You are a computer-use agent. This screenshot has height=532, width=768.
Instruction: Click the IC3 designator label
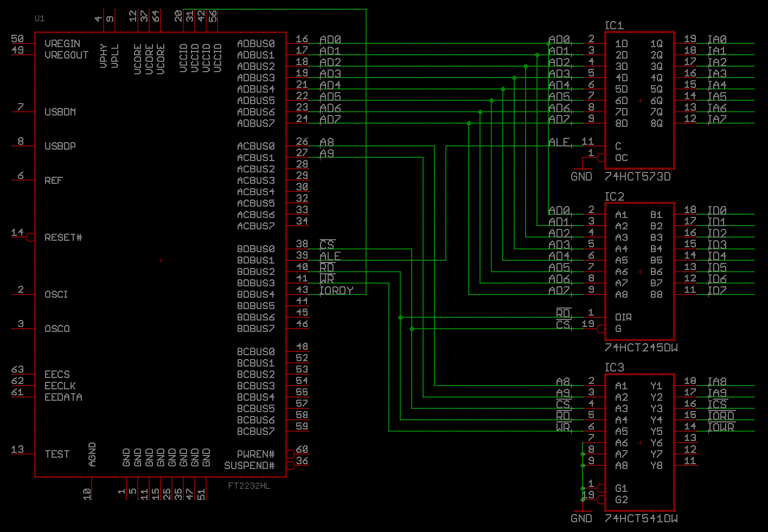(x=614, y=367)
